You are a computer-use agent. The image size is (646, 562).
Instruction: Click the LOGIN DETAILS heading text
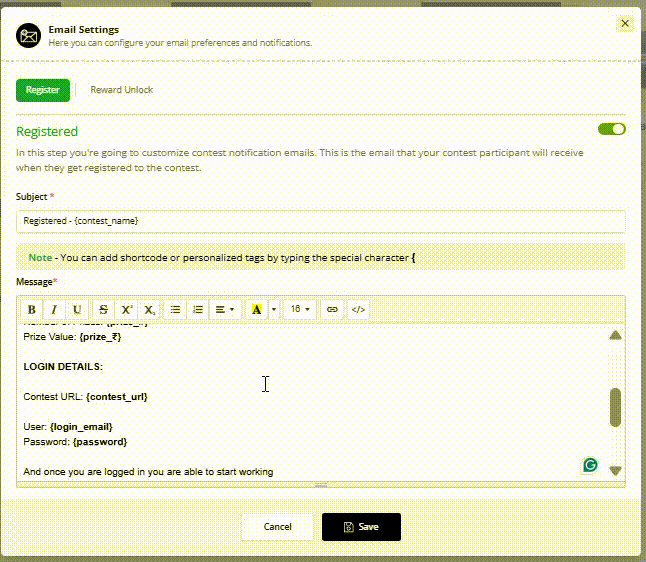[x=63, y=367]
